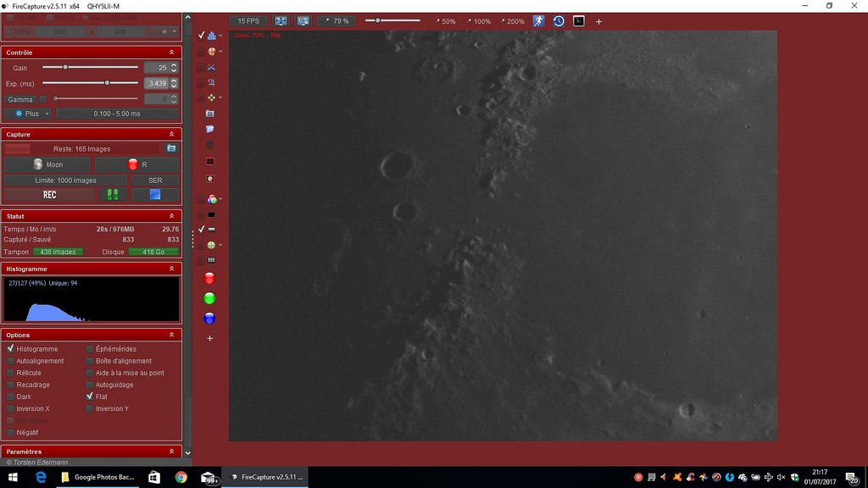Click the snapshot disk icon in vertical toolbar
The image size is (868, 488).
click(x=210, y=114)
